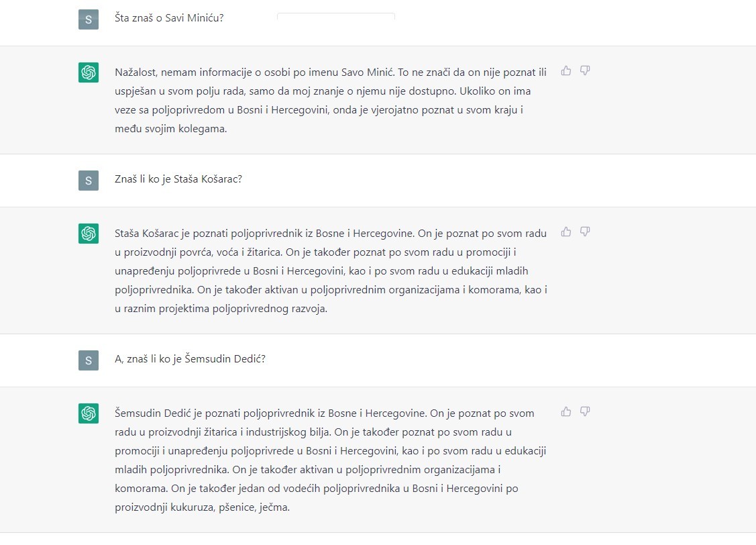The image size is (756, 545).
Task: Click the prompt 'A, znaš li ko je Šemsudin Dedić?'
Action: pyautogui.click(x=191, y=359)
